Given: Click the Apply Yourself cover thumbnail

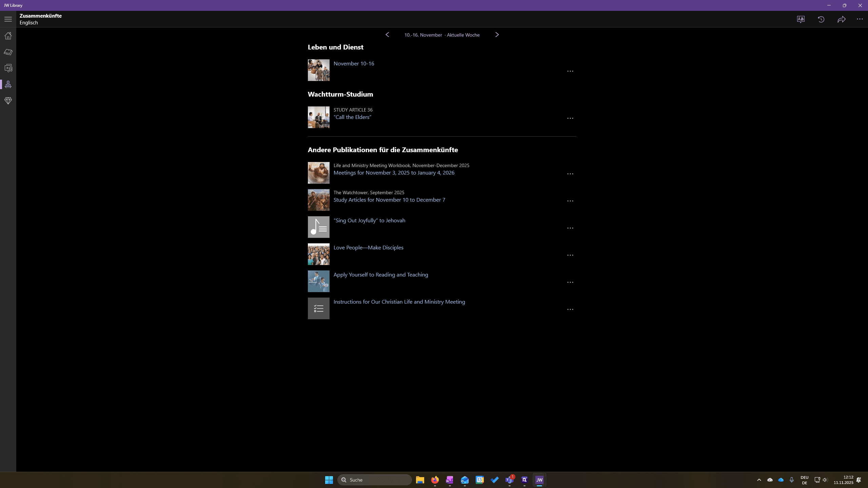Looking at the screenshot, I should 319,281.
